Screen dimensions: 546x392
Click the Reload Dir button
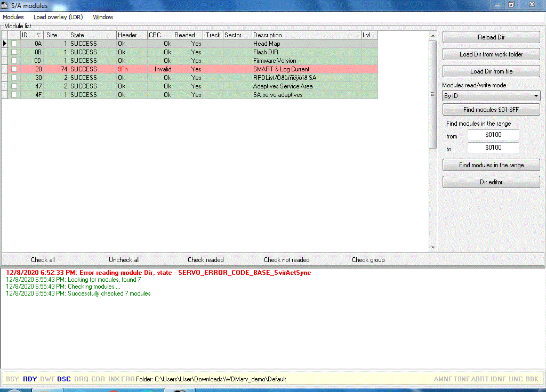(491, 37)
